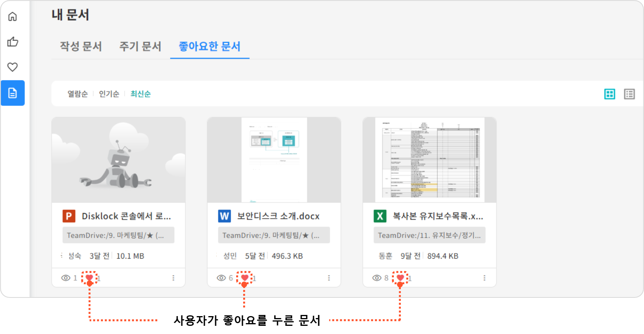
Task: Click the thumbs-up recommended icon in sidebar
Action: (x=12, y=42)
